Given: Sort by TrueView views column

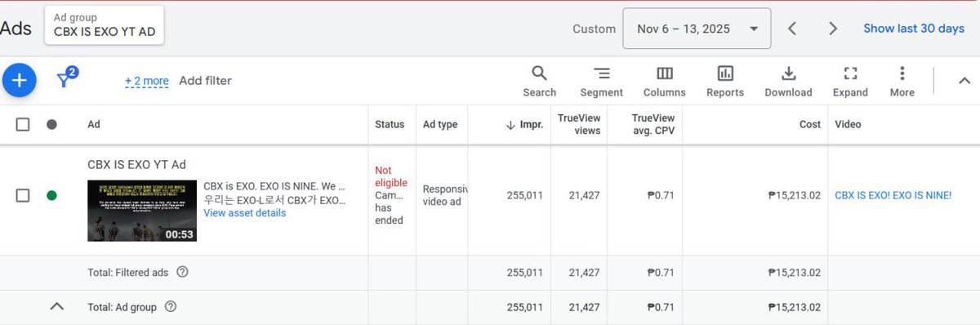Looking at the screenshot, I should [x=579, y=124].
